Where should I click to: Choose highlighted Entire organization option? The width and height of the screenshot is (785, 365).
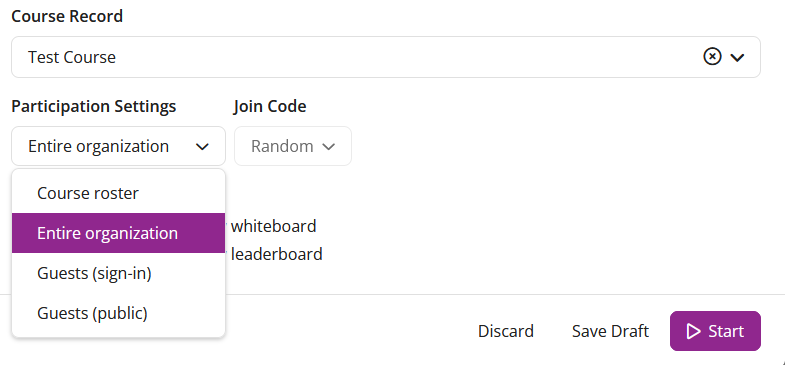tap(119, 233)
